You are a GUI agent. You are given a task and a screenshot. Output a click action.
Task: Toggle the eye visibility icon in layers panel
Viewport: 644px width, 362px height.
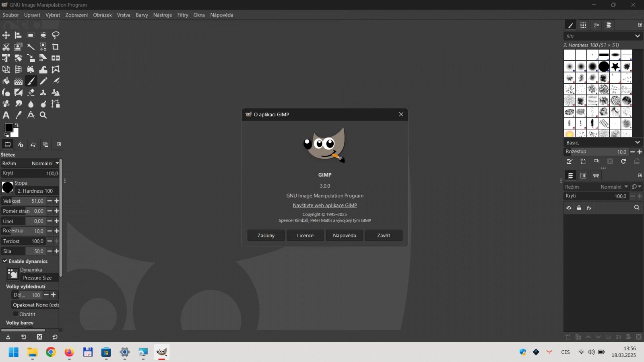569,208
